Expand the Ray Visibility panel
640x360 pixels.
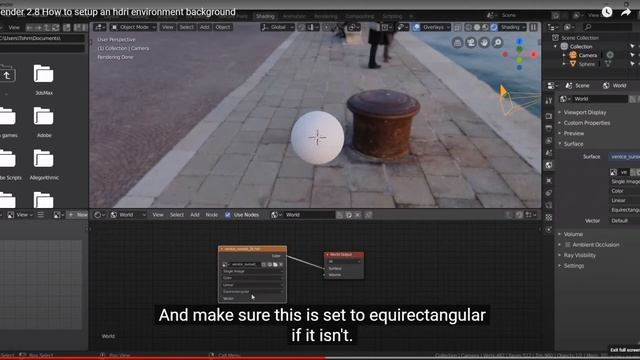(580, 256)
